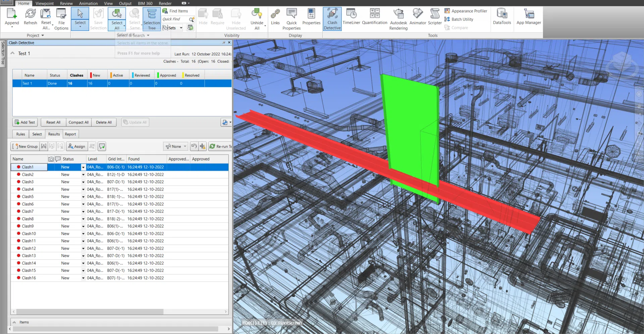Switch to the Viewpoint ribbon tab
This screenshot has height=334, width=644.
point(45,3)
